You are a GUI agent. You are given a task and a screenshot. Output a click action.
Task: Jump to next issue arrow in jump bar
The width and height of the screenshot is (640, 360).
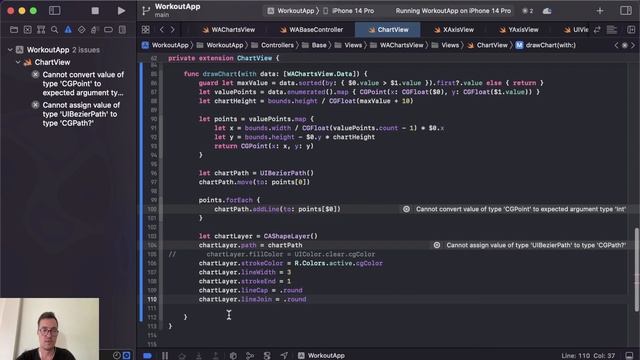click(633, 45)
